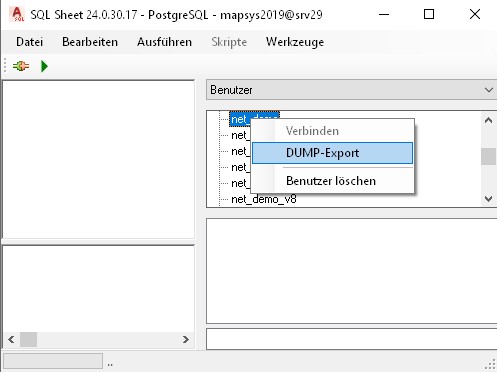This screenshot has width=497, height=372.
Task: Click the horizontal scrollbar thumb bottom left
Action: click(28, 340)
